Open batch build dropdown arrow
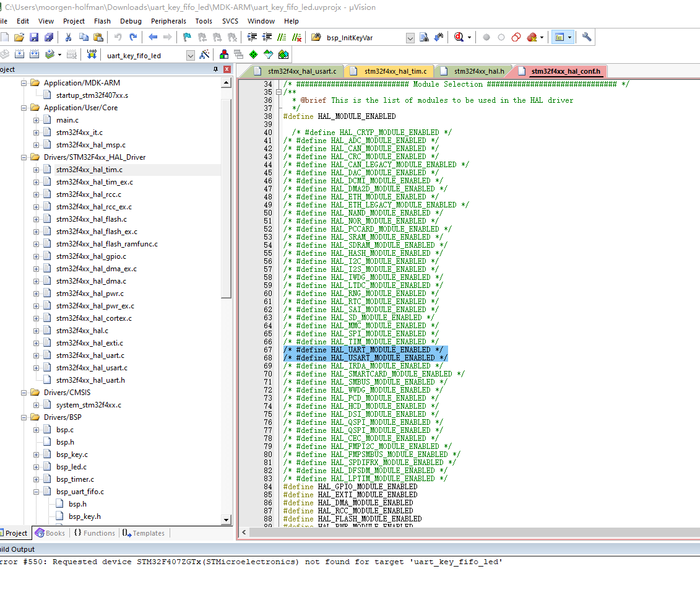This screenshot has width=700, height=605. tap(59, 54)
